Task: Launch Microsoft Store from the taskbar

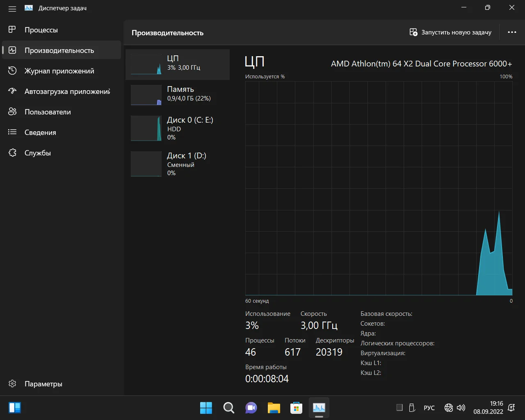Action: coord(296,408)
